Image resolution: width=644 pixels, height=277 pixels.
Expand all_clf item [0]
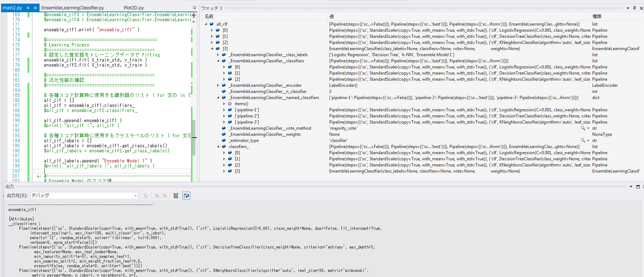click(212, 30)
